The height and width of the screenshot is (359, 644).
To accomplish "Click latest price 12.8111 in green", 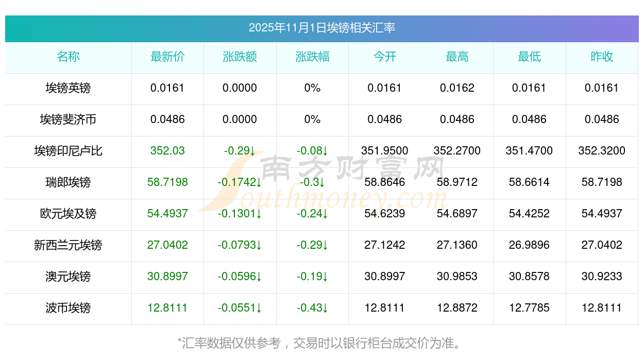I will tap(167, 308).
